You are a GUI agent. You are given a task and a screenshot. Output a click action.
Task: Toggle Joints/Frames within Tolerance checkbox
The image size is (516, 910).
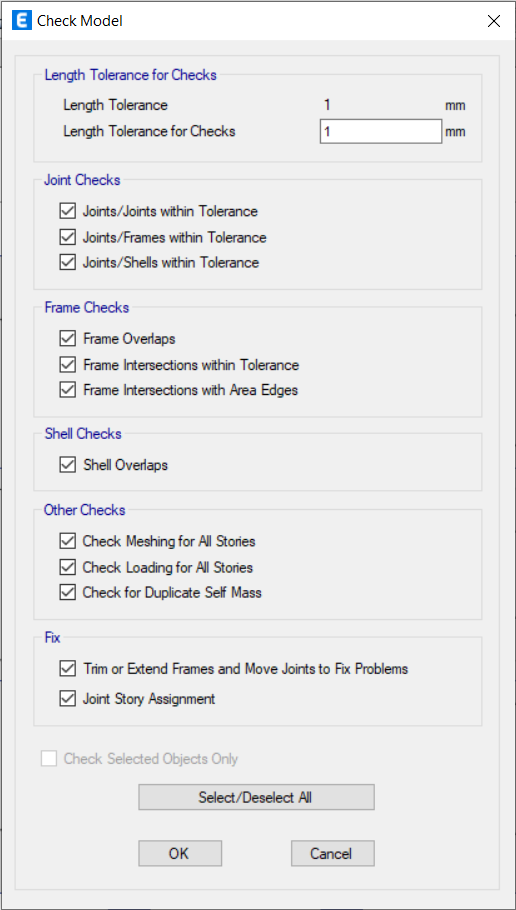pyautogui.click(x=67, y=237)
